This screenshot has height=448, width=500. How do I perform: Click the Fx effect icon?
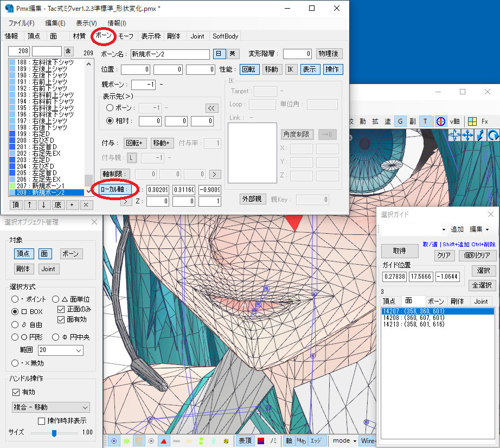(x=485, y=121)
